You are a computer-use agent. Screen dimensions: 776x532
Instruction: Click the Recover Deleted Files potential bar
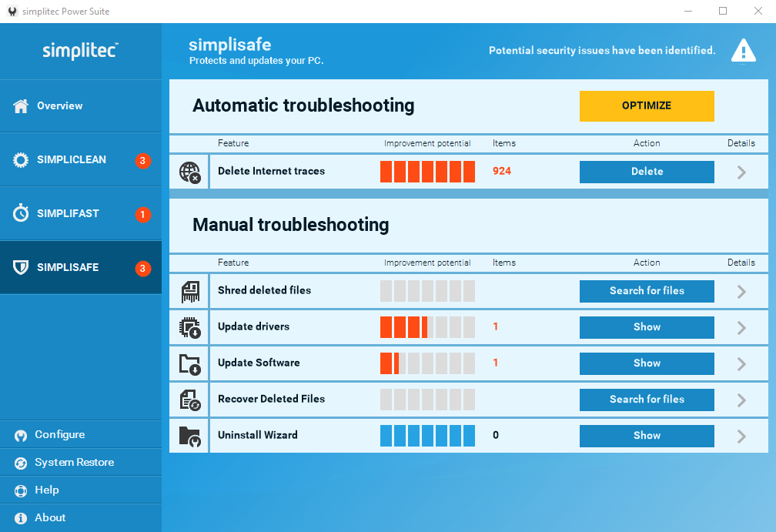(x=427, y=400)
